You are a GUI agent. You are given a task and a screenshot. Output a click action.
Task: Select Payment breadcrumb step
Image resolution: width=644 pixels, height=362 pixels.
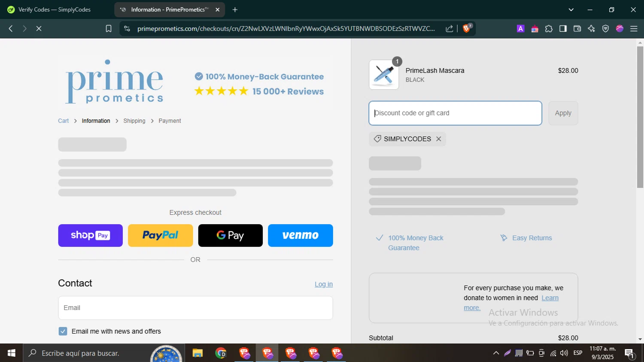pyautogui.click(x=170, y=121)
